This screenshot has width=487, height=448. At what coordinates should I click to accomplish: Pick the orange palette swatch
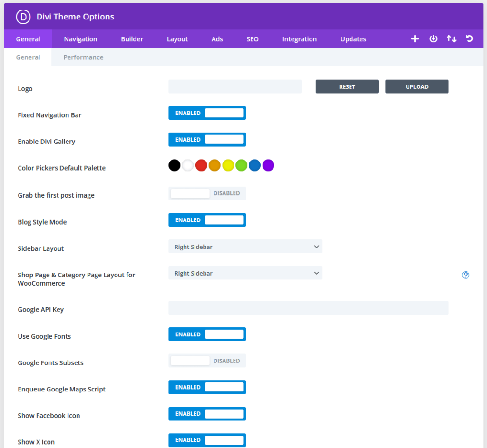click(x=214, y=165)
